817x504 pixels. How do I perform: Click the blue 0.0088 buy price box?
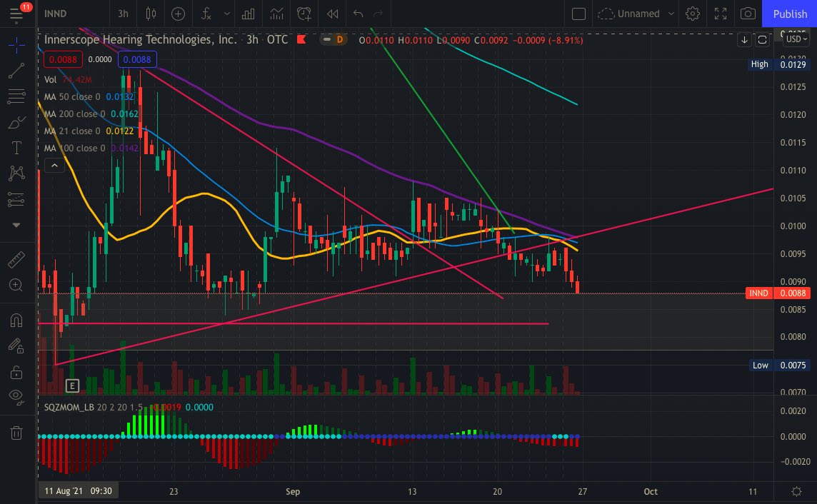coord(137,59)
